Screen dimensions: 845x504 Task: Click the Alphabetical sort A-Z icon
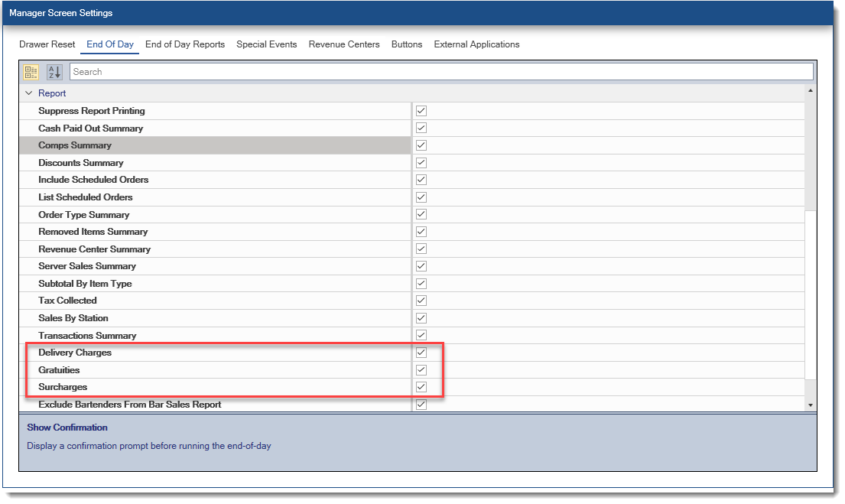pos(54,72)
